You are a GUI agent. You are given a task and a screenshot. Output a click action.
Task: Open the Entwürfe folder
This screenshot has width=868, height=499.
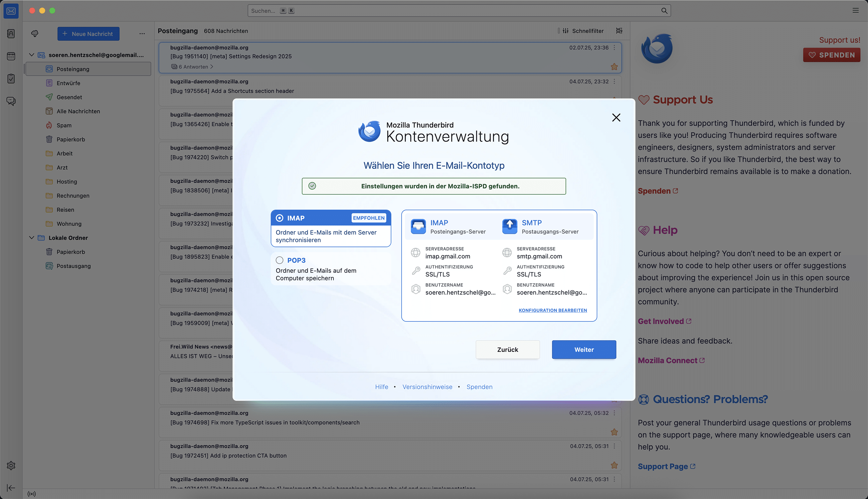[x=88, y=83]
